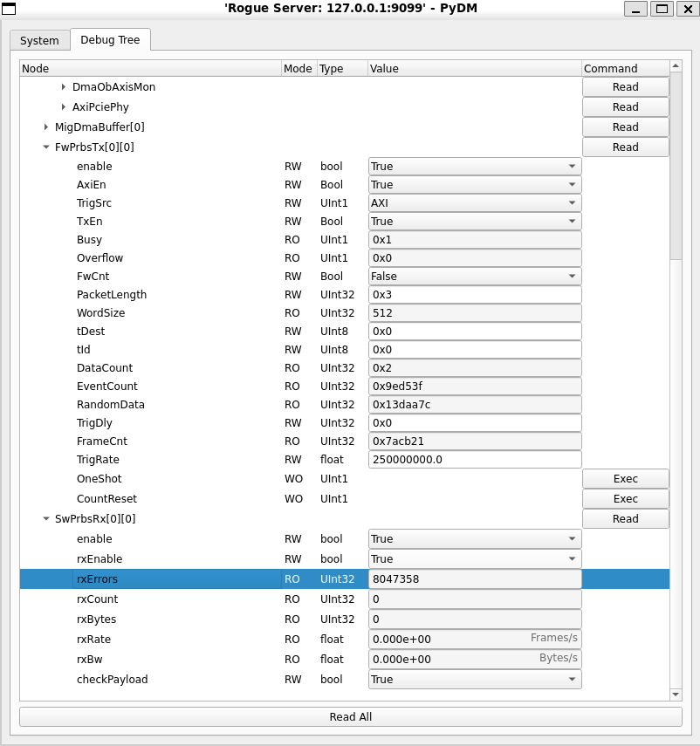Click the PacketLength value field
Viewport: 700px width, 746px height.
click(x=474, y=295)
